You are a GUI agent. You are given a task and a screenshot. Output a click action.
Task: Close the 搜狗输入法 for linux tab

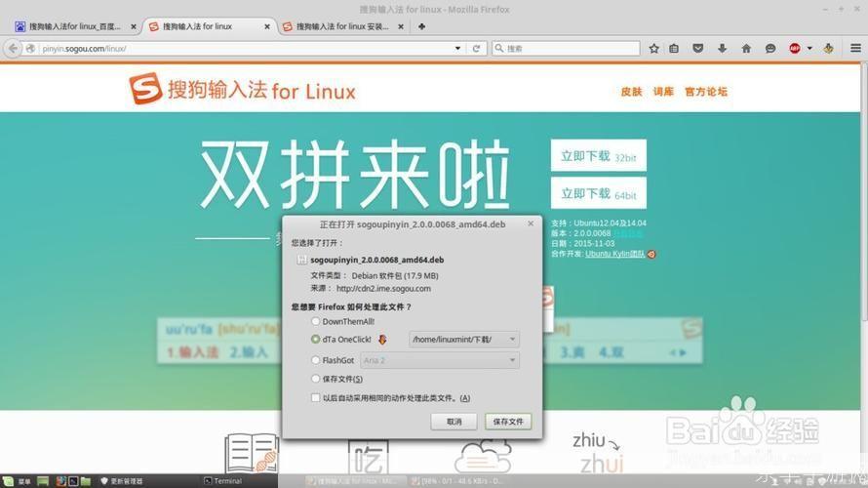click(x=267, y=26)
